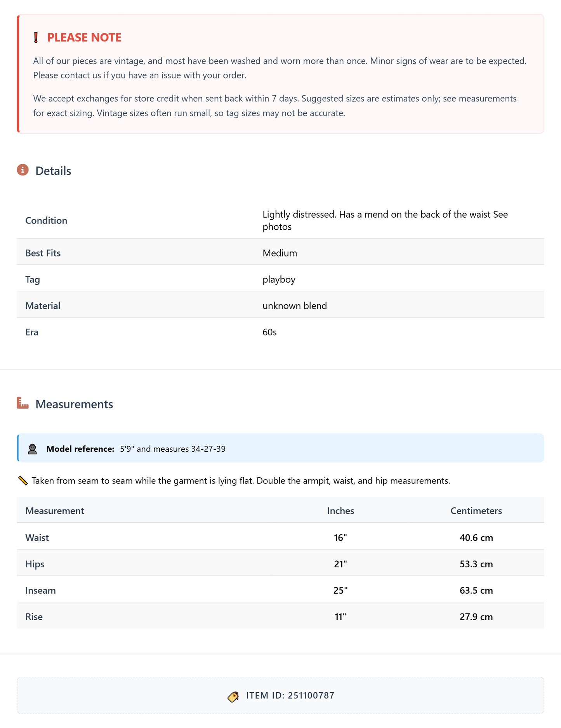Click the Measurements ruler icon
The height and width of the screenshot is (728, 561).
coord(23,403)
